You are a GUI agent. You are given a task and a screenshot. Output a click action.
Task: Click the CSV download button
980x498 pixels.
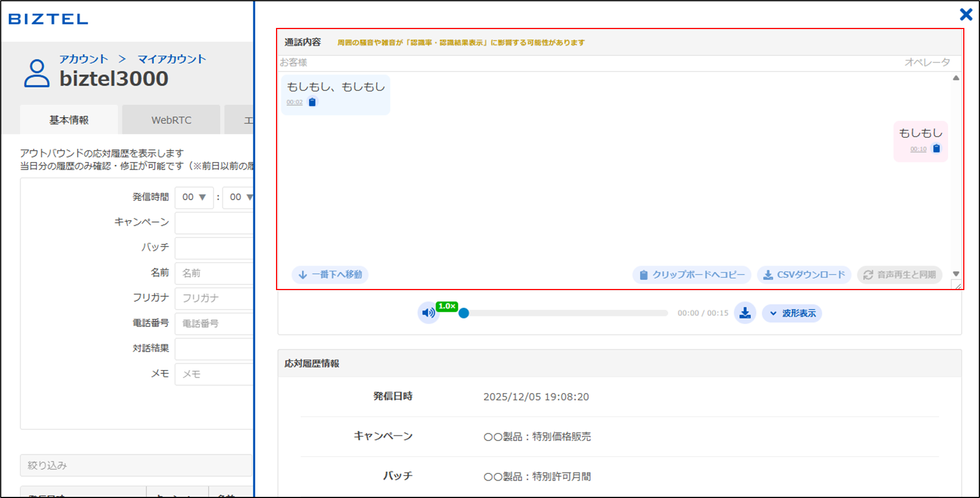[804, 274]
